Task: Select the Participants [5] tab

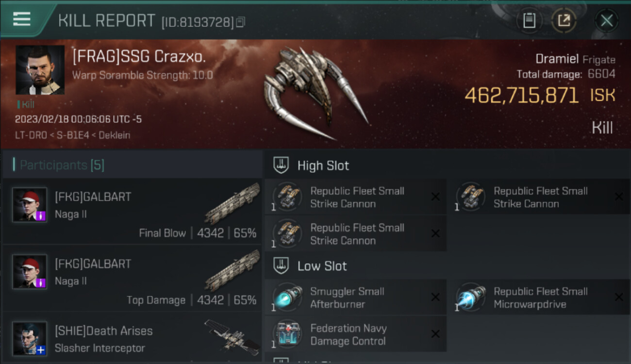Action: pos(62,165)
